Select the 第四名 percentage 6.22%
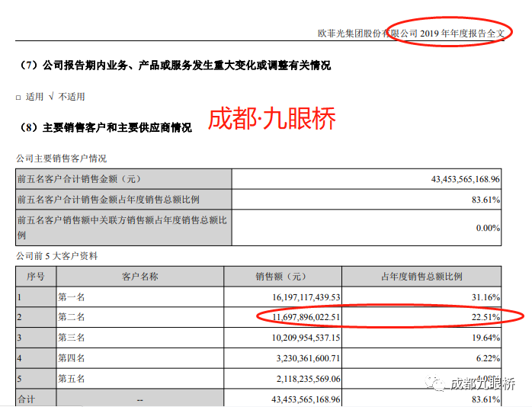This screenshot has width=532, height=407. (x=488, y=358)
